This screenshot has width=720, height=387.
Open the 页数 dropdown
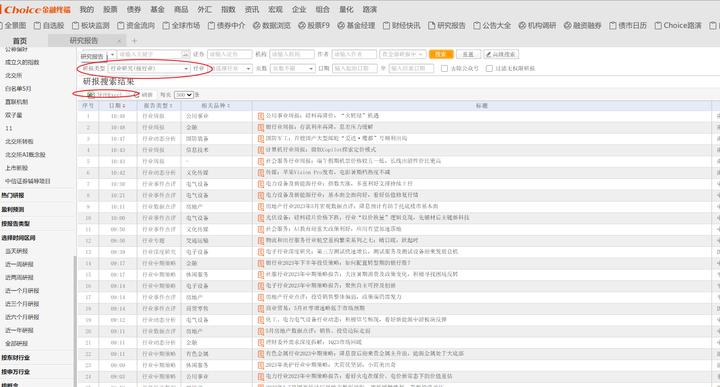292,68
